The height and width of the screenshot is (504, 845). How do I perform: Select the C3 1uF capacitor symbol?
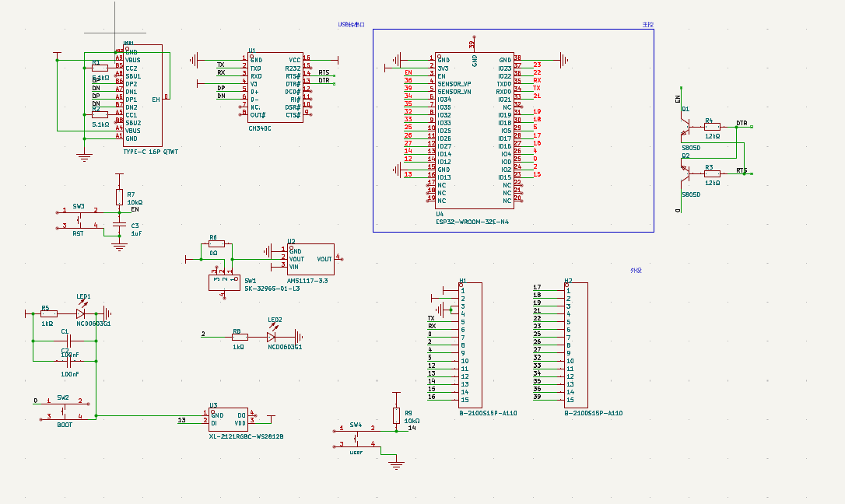[119, 225]
